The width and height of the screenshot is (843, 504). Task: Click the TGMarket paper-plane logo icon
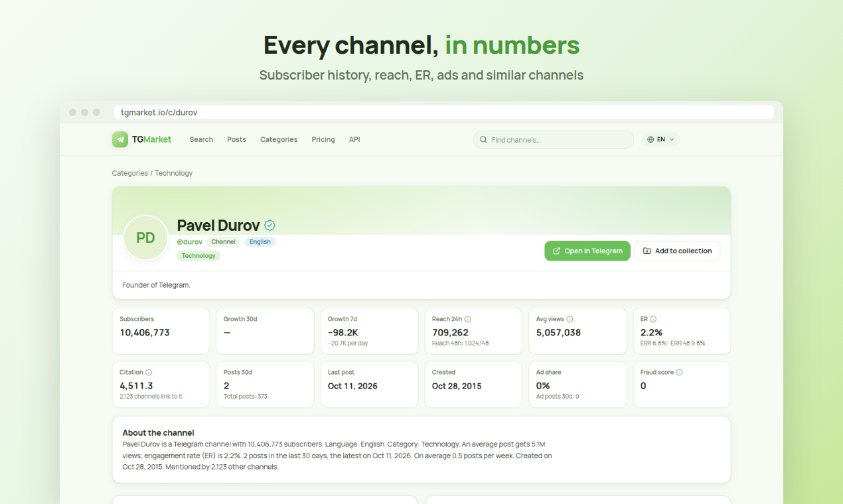click(x=120, y=139)
